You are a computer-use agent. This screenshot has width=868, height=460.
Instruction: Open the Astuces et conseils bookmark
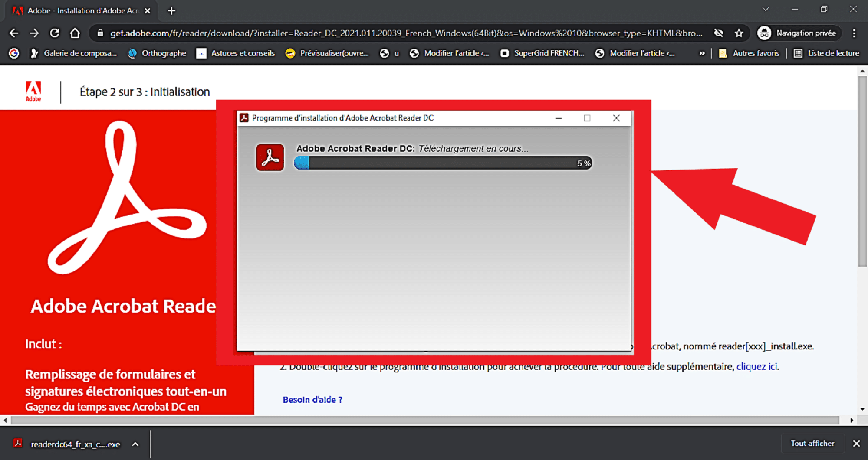point(236,53)
